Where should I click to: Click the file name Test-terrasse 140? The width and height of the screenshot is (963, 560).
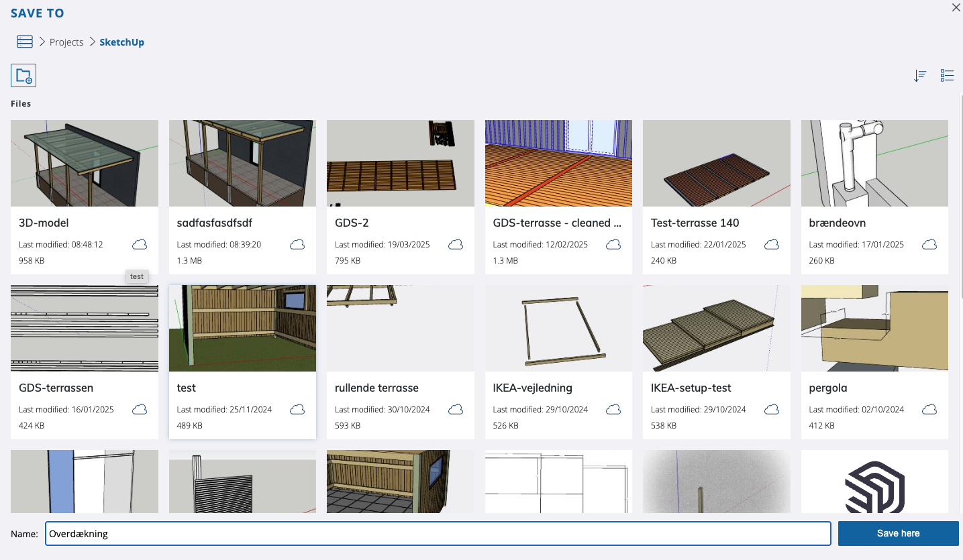[695, 223]
